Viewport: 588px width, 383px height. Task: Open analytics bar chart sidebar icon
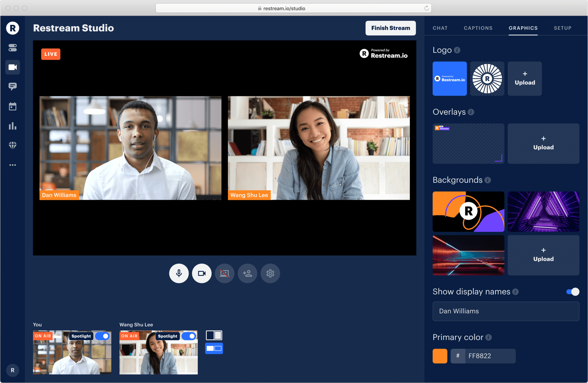click(x=13, y=126)
